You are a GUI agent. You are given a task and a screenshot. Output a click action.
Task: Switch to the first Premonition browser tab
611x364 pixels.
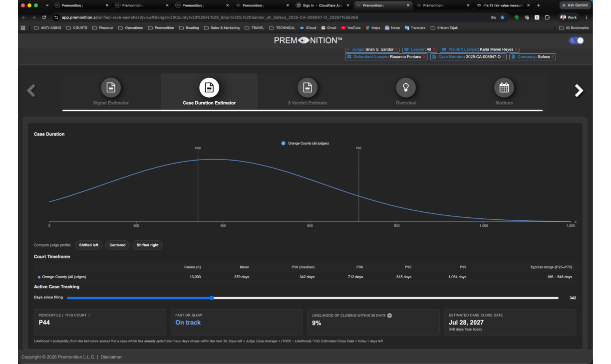(x=82, y=5)
